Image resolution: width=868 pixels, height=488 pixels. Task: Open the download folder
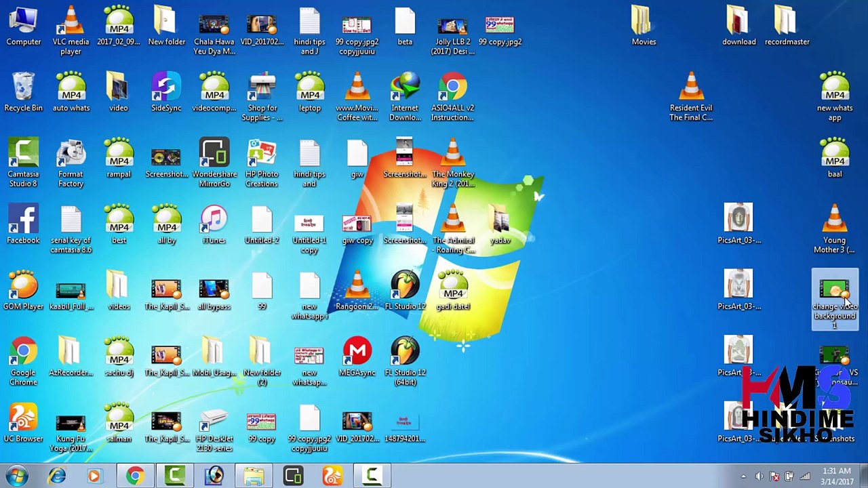click(x=738, y=26)
